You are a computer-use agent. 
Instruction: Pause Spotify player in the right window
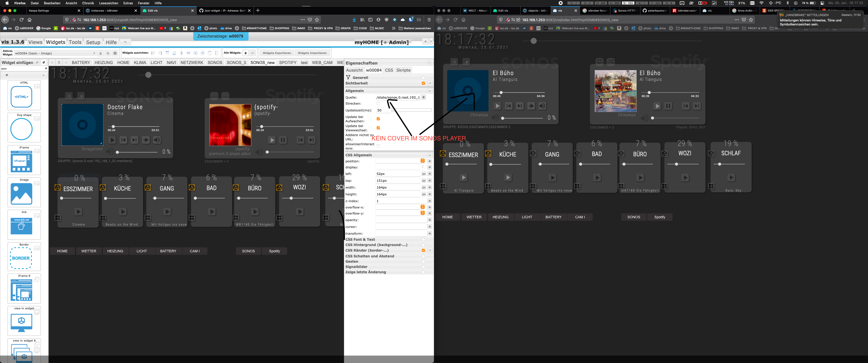tap(668, 106)
